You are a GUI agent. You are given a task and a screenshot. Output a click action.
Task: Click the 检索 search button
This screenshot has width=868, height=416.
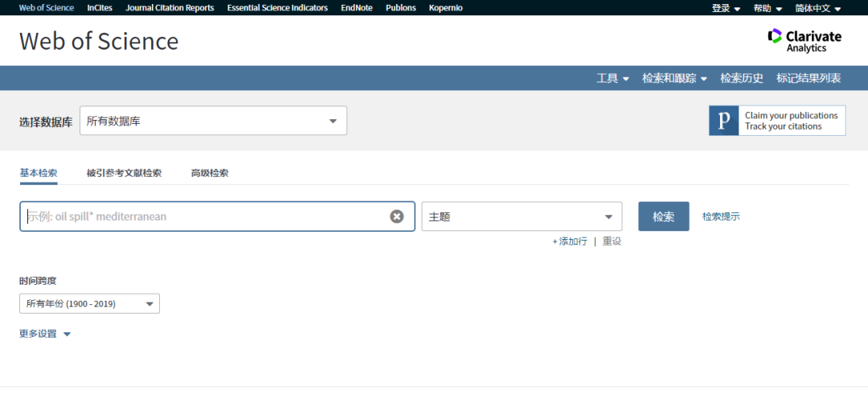click(x=664, y=216)
